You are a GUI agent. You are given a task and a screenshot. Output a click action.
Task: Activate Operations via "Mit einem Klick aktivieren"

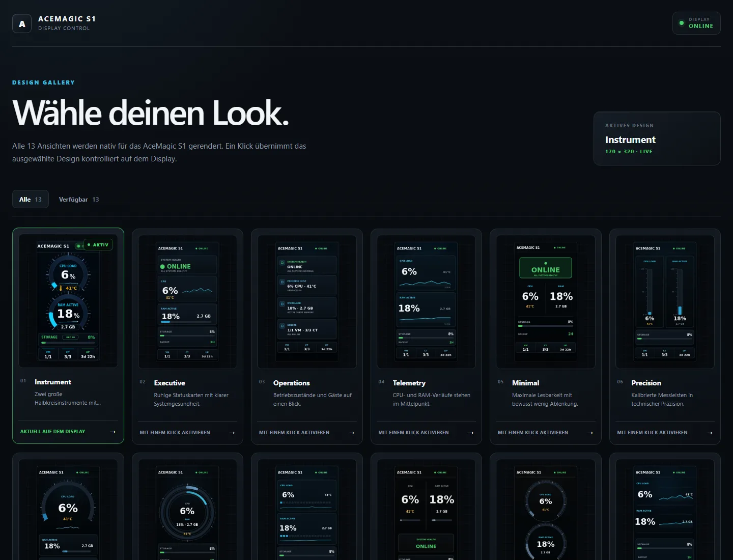(x=294, y=433)
